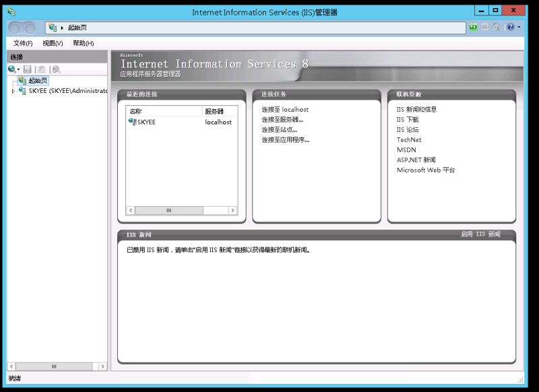Open IIS 论坛 link

(x=408, y=129)
